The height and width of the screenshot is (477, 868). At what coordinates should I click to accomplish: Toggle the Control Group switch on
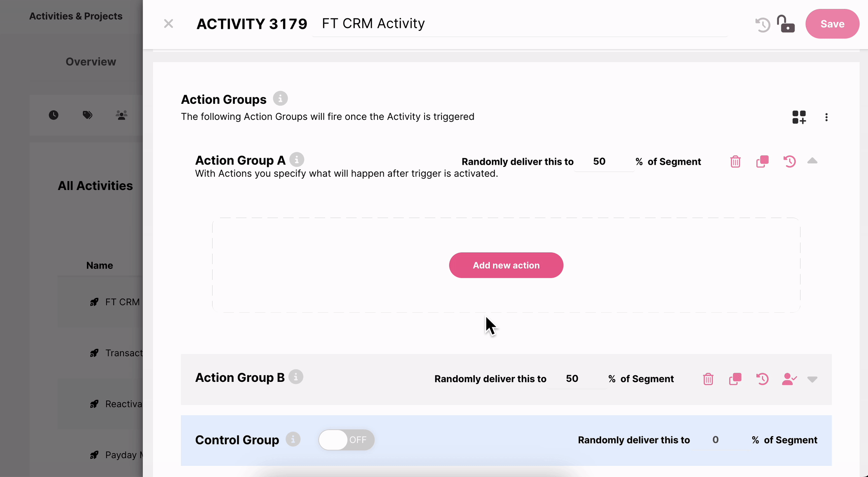[x=346, y=440]
